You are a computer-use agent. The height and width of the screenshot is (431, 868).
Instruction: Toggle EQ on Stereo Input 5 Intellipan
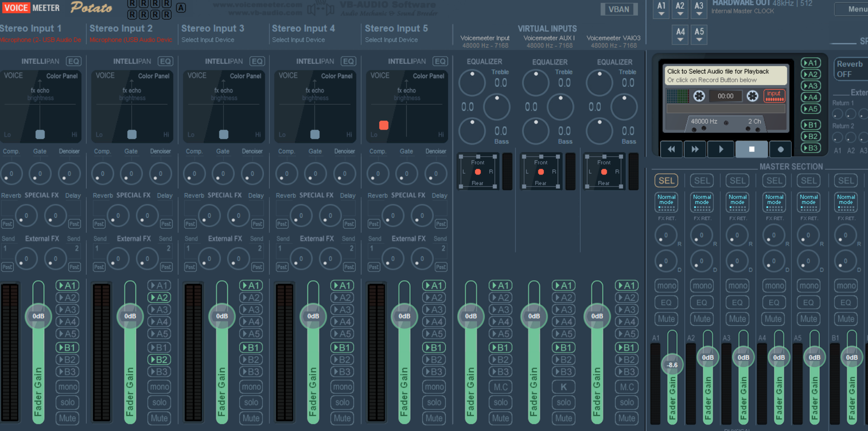pyautogui.click(x=440, y=61)
